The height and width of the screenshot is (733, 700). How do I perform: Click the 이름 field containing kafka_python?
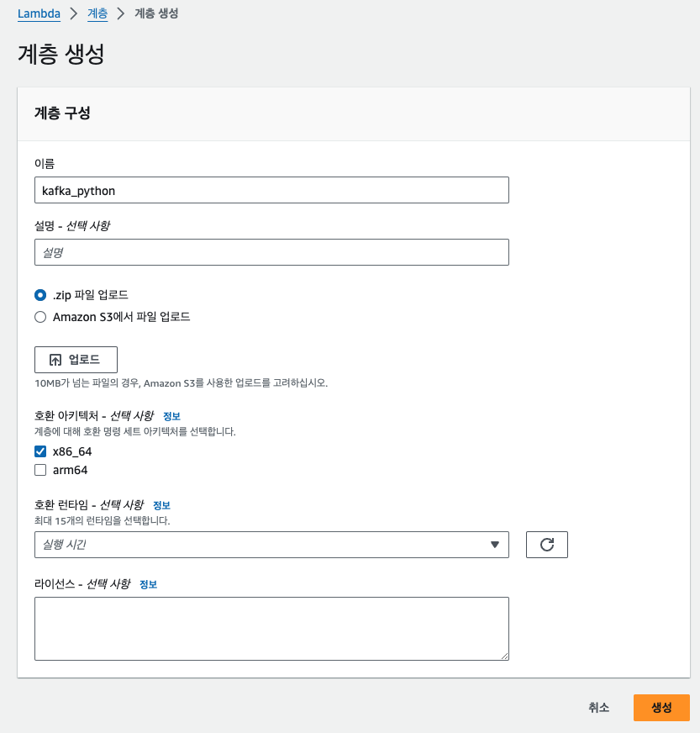click(271, 190)
